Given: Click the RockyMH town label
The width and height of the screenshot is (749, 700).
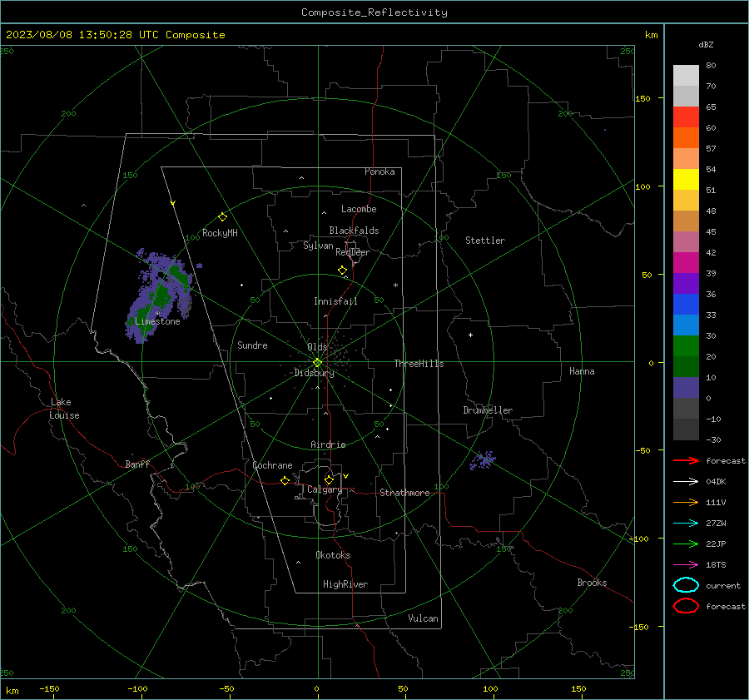Looking at the screenshot, I should tap(220, 233).
